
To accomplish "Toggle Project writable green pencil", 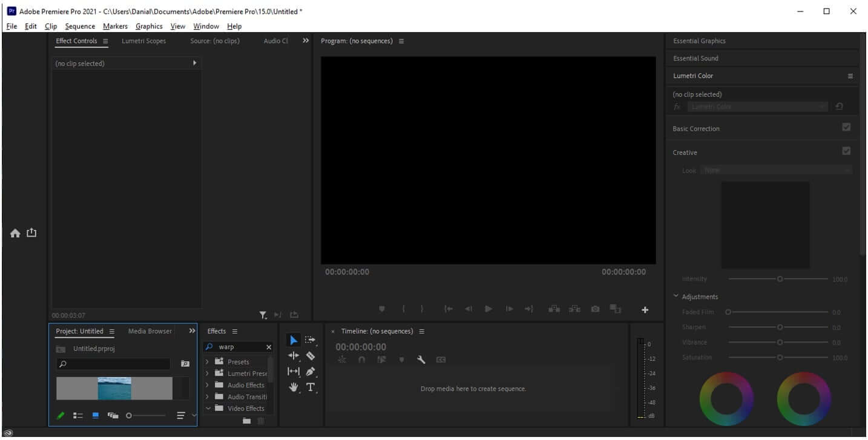I will [x=61, y=416].
